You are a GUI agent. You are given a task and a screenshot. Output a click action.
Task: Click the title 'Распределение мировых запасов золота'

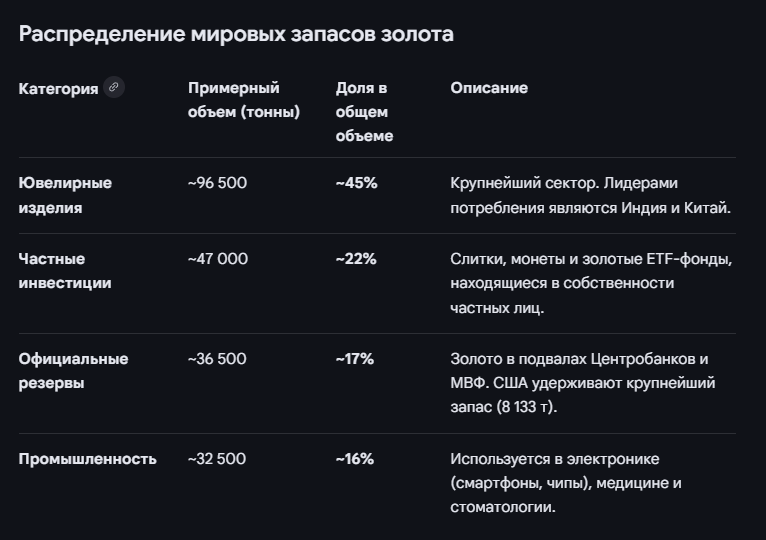236,34
